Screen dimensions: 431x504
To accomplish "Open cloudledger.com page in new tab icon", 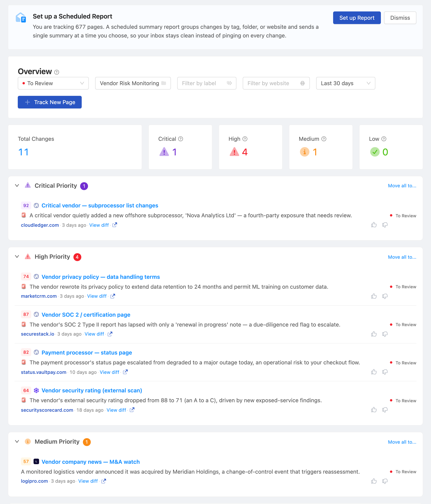I will (115, 225).
